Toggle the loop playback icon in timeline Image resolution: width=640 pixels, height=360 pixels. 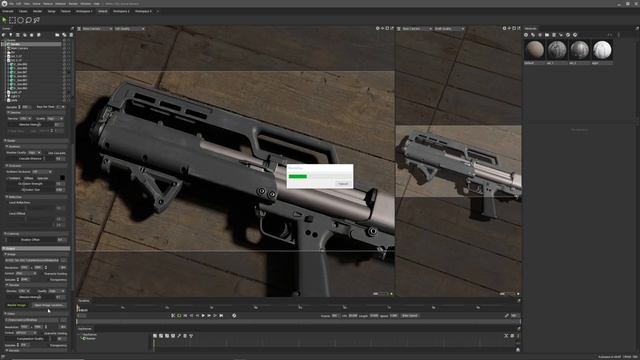click(x=179, y=316)
